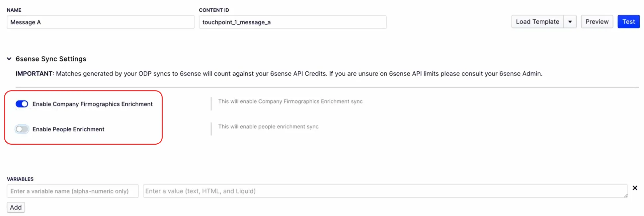Image resolution: width=644 pixels, height=216 pixels.
Task: Click the Enable People Enrichment label
Action: [x=68, y=129]
